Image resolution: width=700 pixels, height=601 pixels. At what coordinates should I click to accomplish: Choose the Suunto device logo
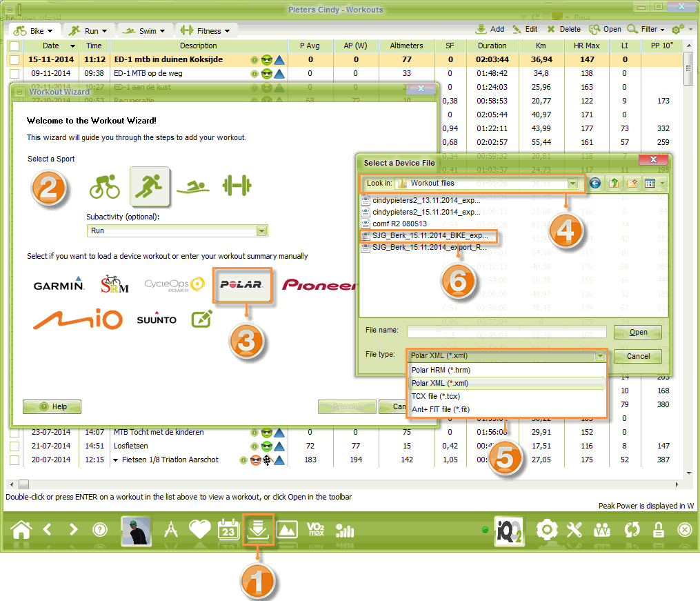[157, 319]
